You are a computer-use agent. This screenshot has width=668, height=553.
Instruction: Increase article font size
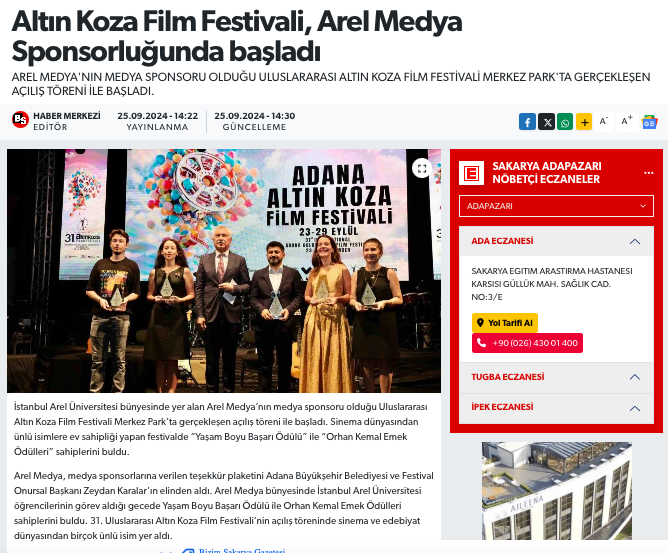pyautogui.click(x=626, y=122)
